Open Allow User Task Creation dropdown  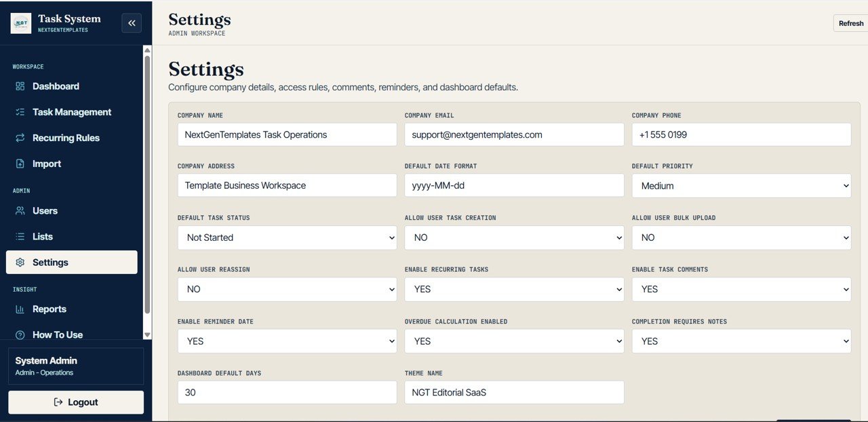point(514,237)
